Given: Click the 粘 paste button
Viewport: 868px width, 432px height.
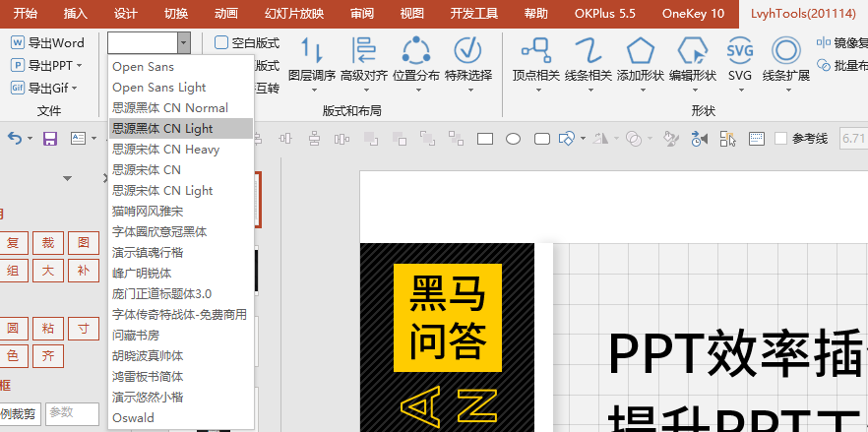Looking at the screenshot, I should pyautogui.click(x=48, y=329).
